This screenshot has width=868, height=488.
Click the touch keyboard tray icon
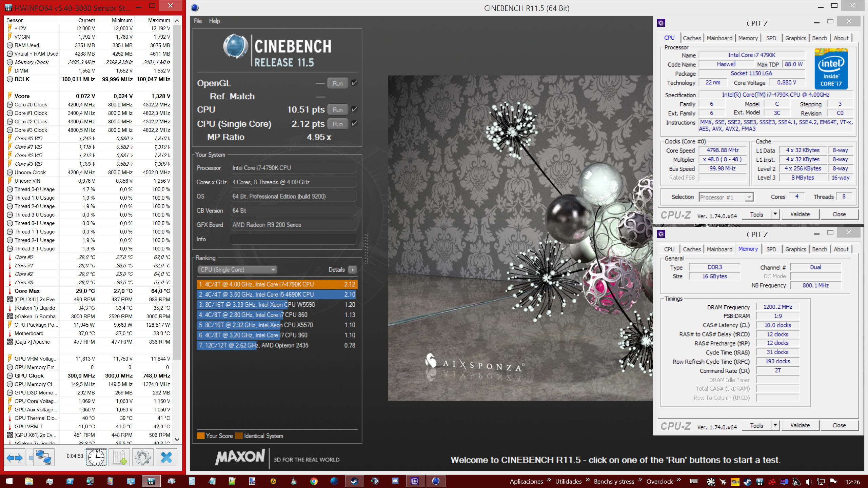click(694, 482)
